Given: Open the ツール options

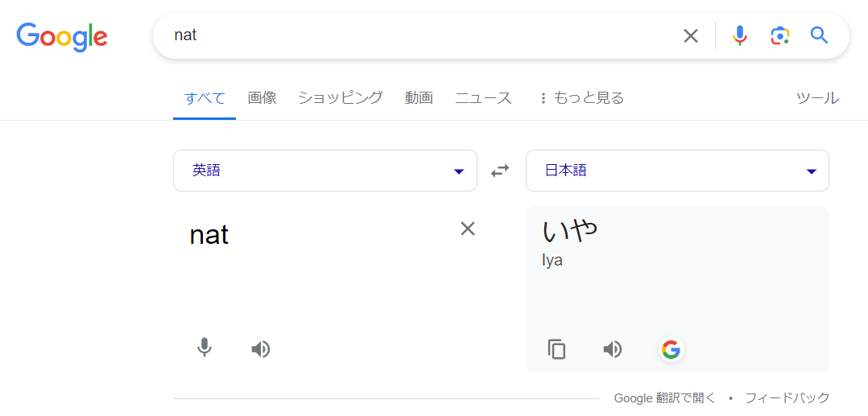Looking at the screenshot, I should [x=817, y=98].
